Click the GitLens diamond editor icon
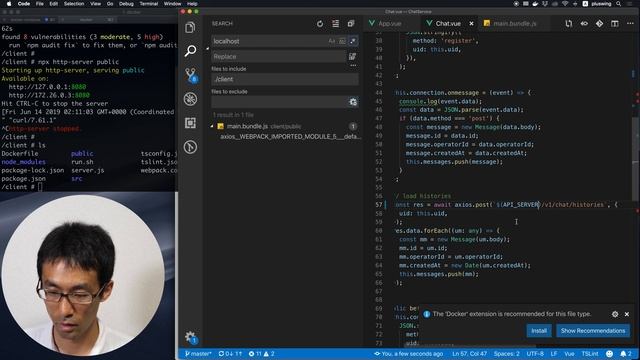The image size is (640, 360). (x=599, y=24)
